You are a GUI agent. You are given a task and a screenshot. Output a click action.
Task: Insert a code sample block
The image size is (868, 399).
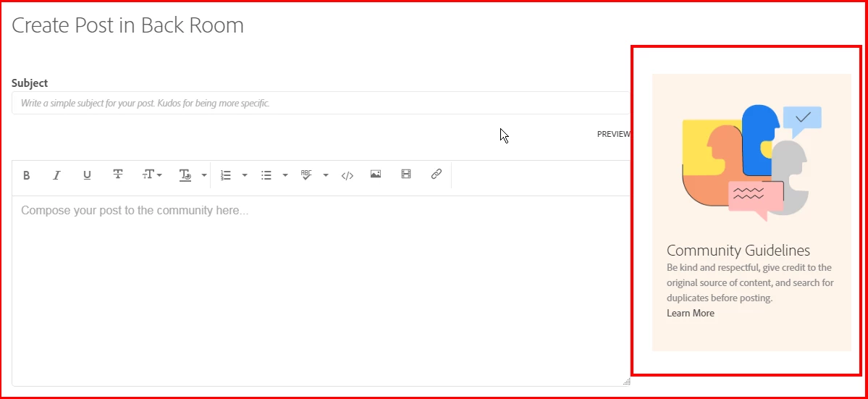point(347,175)
